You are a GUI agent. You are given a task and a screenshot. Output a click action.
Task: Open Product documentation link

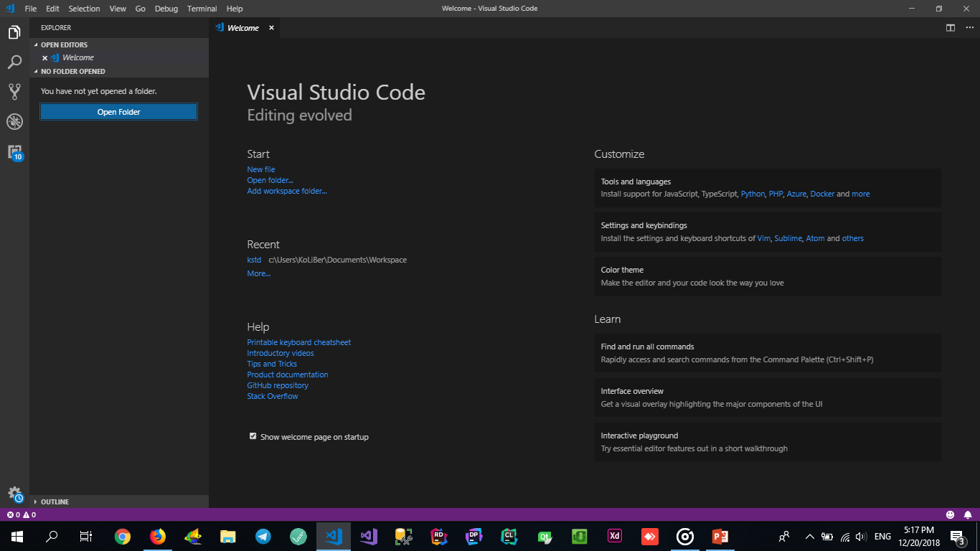(288, 375)
